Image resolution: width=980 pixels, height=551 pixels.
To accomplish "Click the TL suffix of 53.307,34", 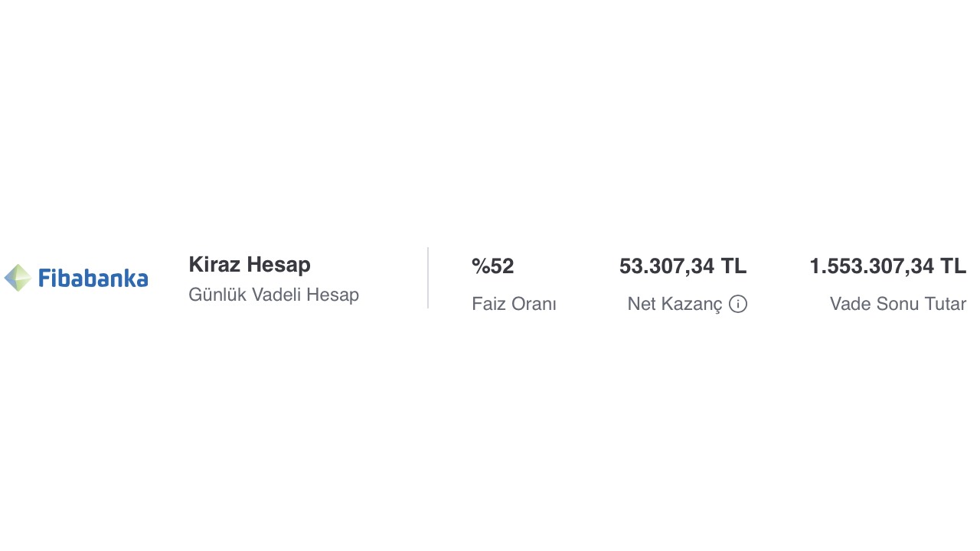I will click(733, 266).
